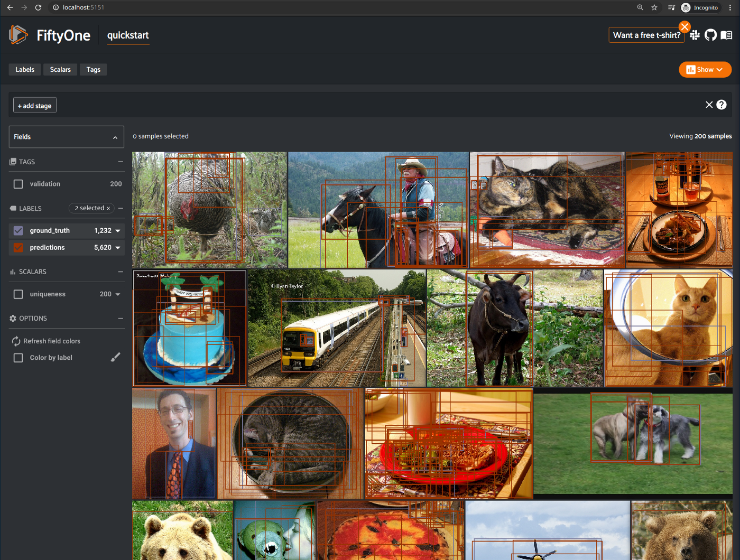Click the SCALARS section chart icon
Viewport: 740px width, 560px height.
coord(13,272)
